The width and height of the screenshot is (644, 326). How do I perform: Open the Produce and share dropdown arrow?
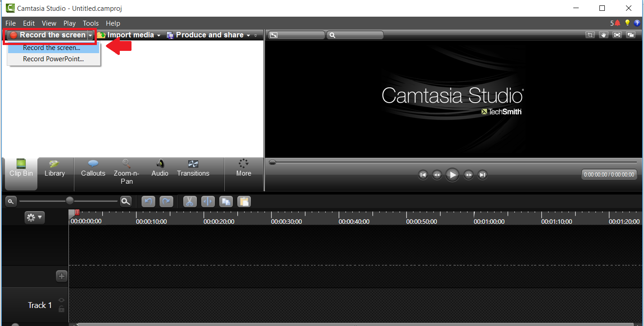(248, 35)
